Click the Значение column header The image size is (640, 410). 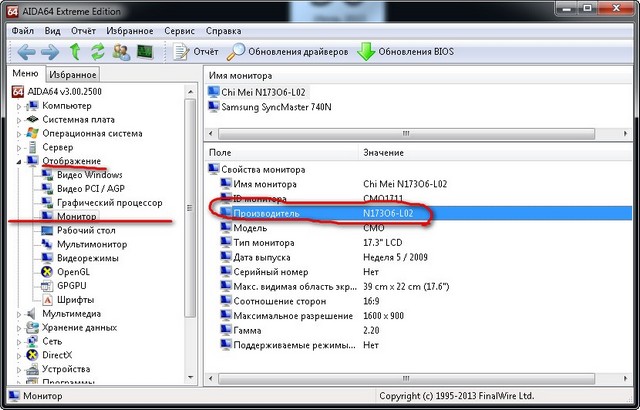click(384, 151)
